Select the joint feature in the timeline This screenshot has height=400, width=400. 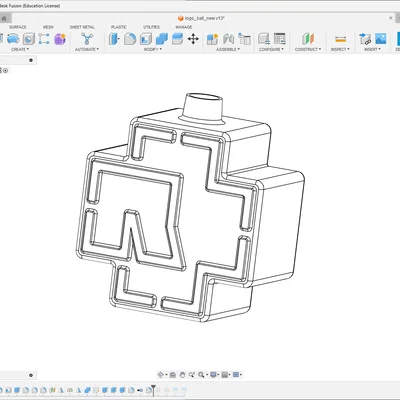click(x=140, y=390)
